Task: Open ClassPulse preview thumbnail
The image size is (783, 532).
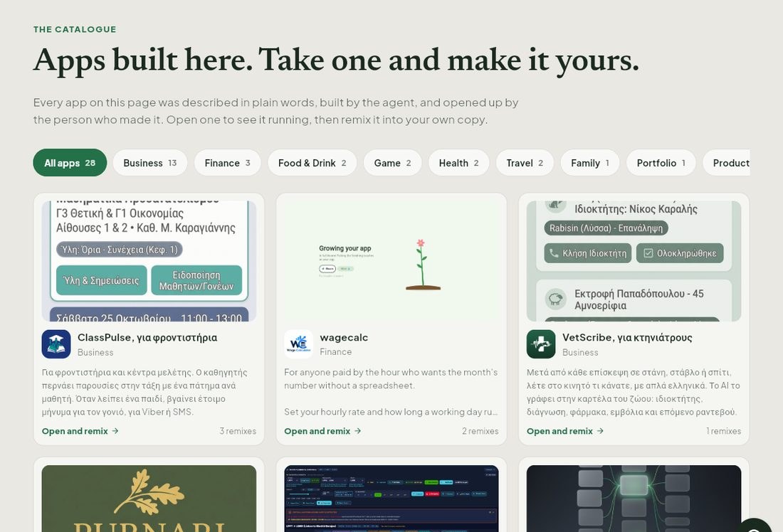Action: click(x=149, y=261)
